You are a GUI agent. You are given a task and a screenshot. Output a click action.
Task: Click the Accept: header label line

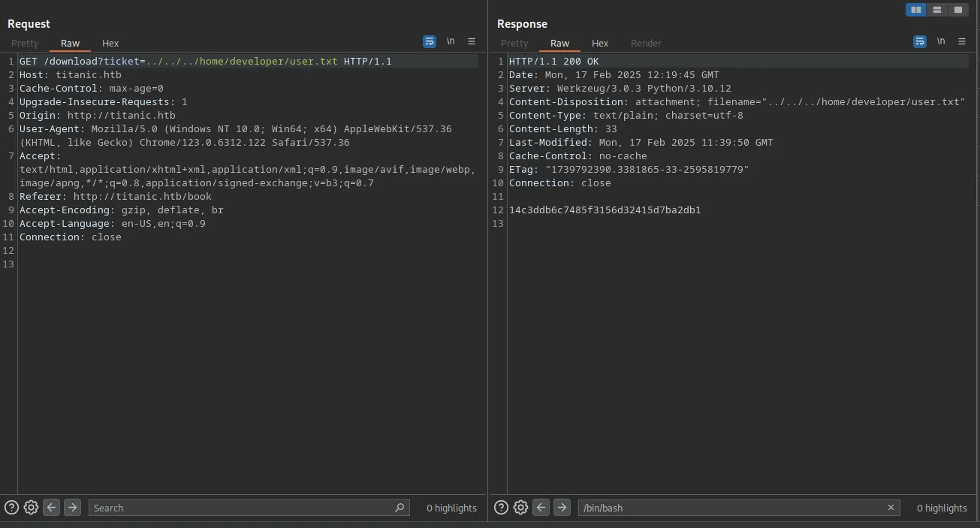pos(41,156)
